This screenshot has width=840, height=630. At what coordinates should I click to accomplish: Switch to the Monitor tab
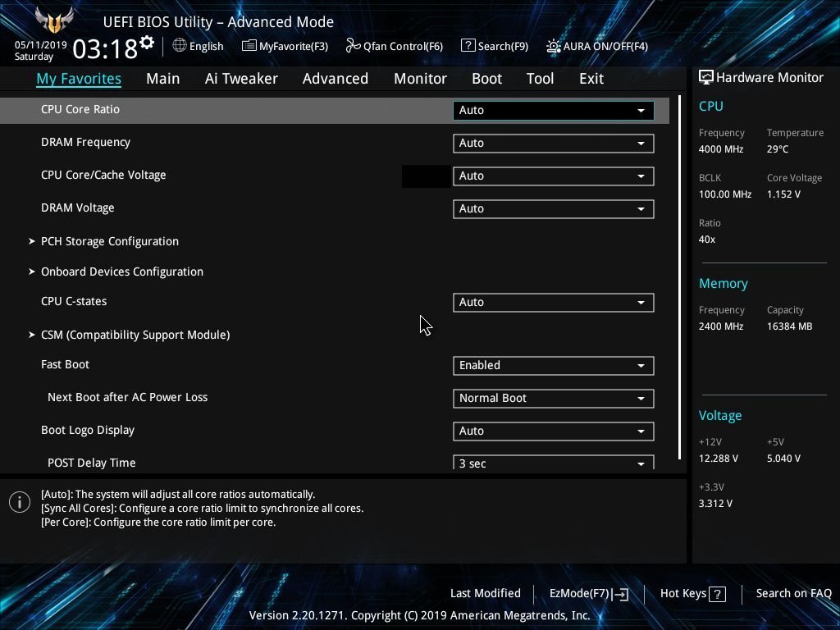tap(420, 79)
